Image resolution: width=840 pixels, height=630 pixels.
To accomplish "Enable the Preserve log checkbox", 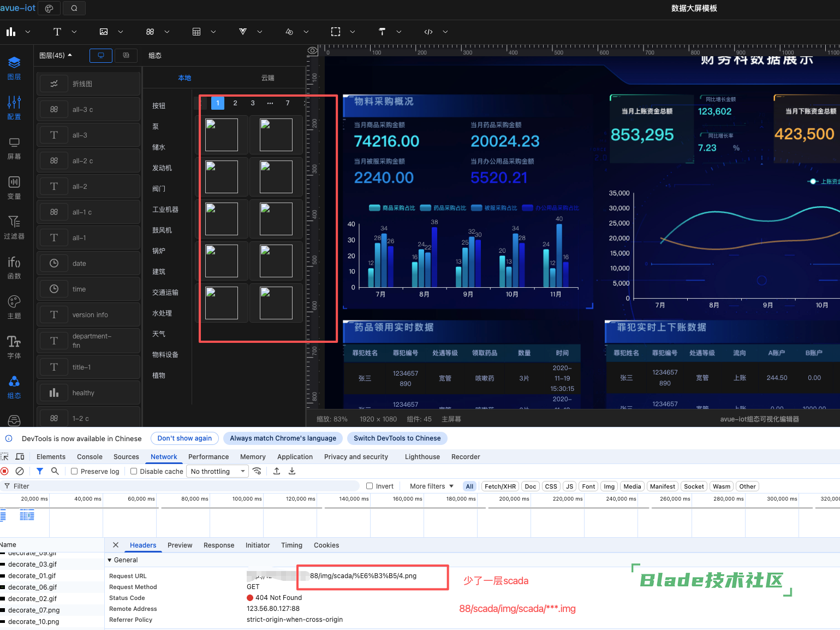I will tap(74, 471).
